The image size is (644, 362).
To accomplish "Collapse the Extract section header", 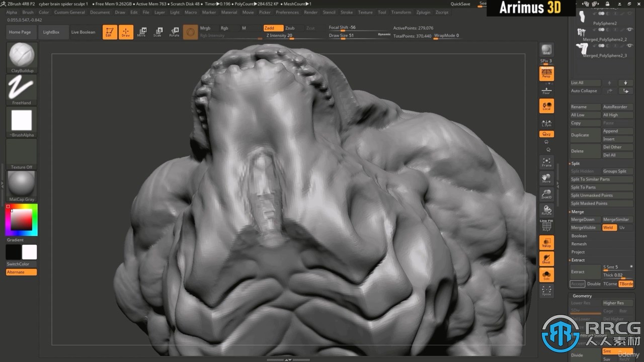I will point(578,260).
